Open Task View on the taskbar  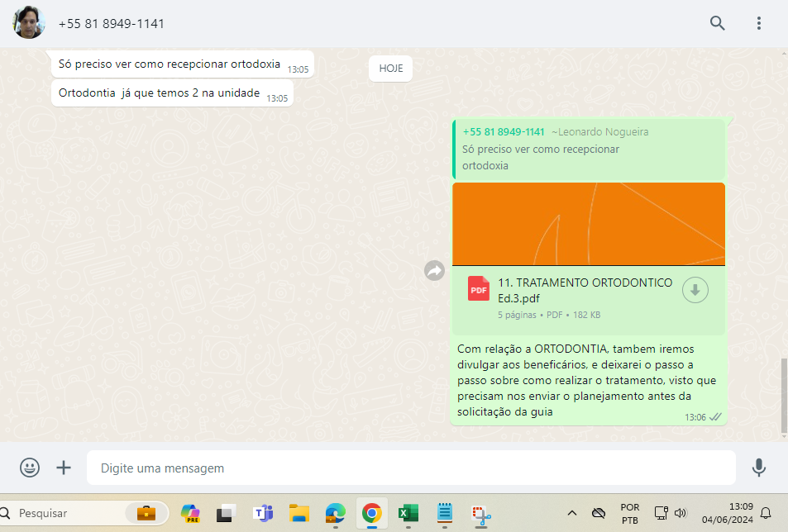pos(227,513)
